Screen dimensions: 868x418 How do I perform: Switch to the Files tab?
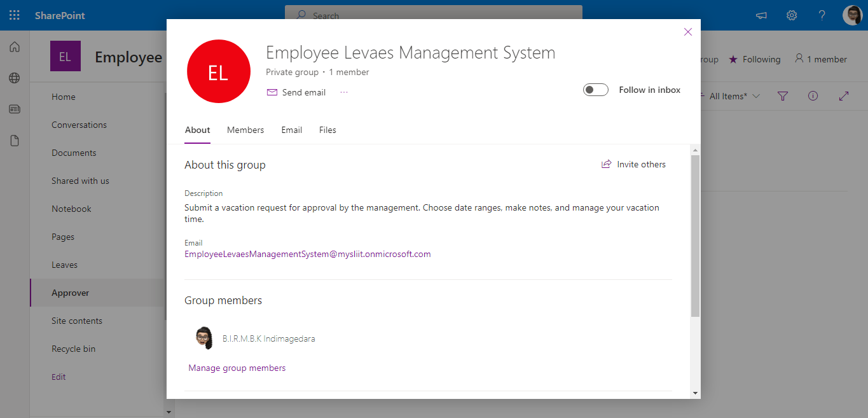click(x=327, y=130)
